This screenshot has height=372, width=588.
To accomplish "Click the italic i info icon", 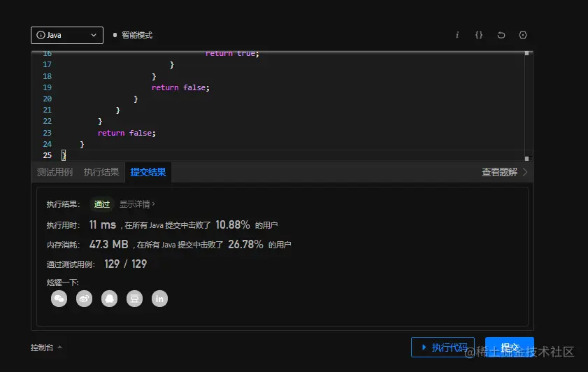I will pyautogui.click(x=457, y=35).
